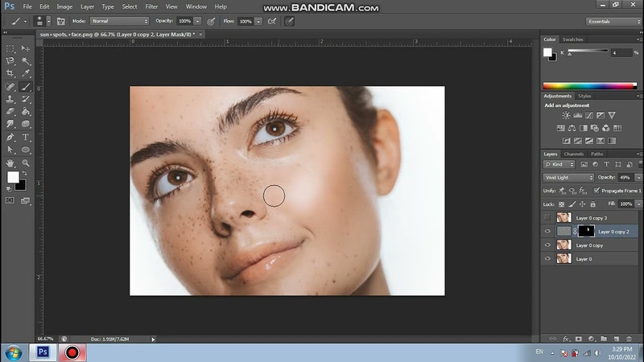Add Black & White adjustment
Image resolution: width=644 pixels, height=362 pixels.
click(583, 128)
